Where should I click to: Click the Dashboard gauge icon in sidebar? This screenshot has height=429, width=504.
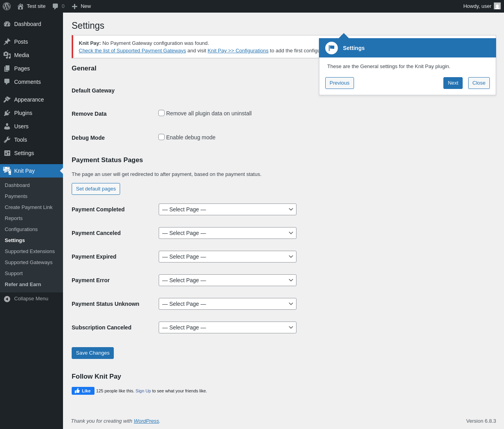pyautogui.click(x=7, y=24)
